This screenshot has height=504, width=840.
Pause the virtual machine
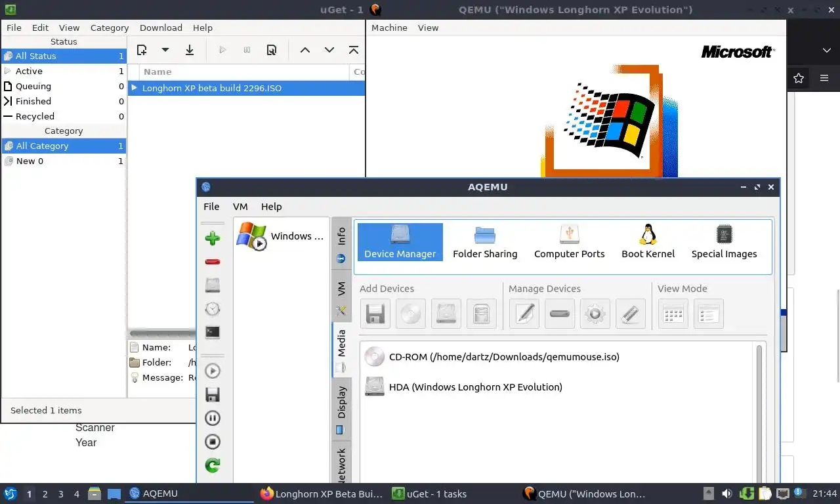click(212, 418)
